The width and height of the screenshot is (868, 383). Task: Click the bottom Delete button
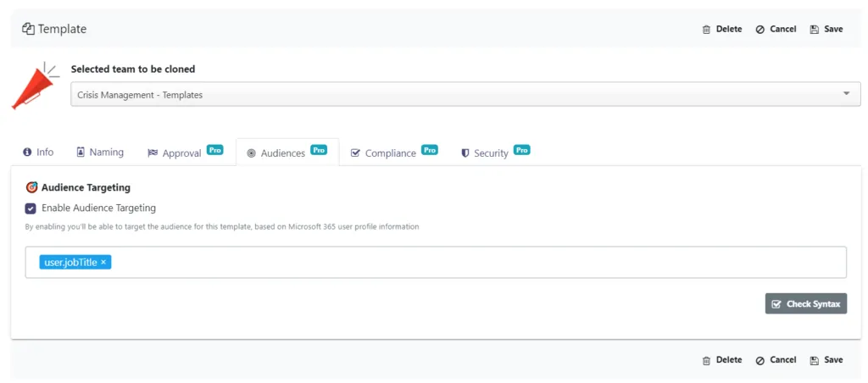722,360
